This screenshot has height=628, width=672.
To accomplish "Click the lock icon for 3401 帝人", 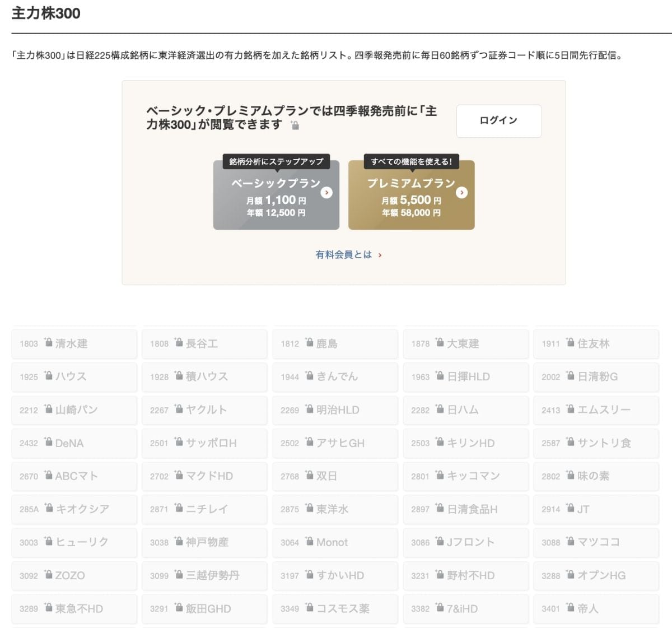I will (570, 607).
